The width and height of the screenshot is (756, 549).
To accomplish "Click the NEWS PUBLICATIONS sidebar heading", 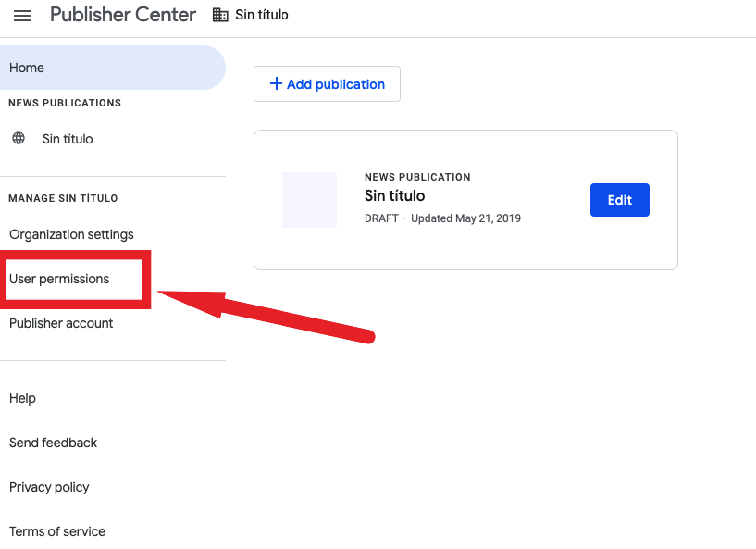I will (x=65, y=103).
